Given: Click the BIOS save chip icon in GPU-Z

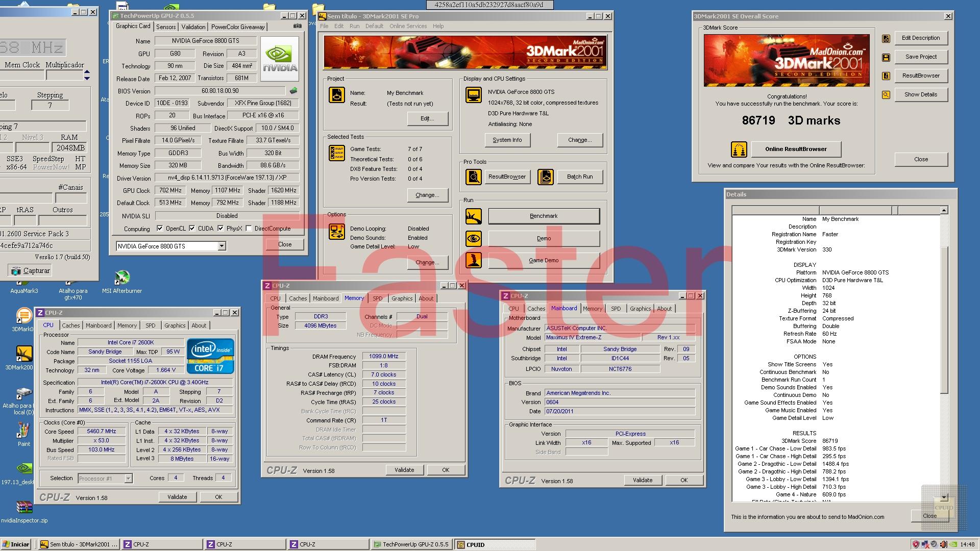Looking at the screenshot, I should pos(293,91).
